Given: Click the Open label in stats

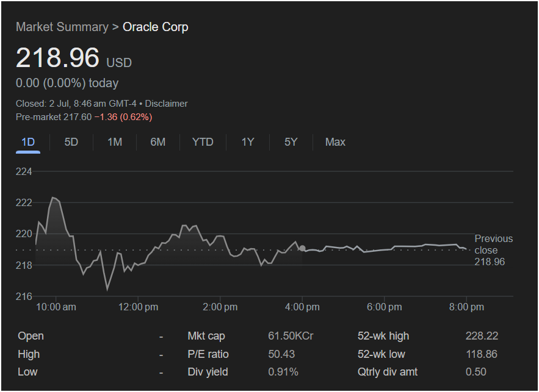Looking at the screenshot, I should pos(31,336).
